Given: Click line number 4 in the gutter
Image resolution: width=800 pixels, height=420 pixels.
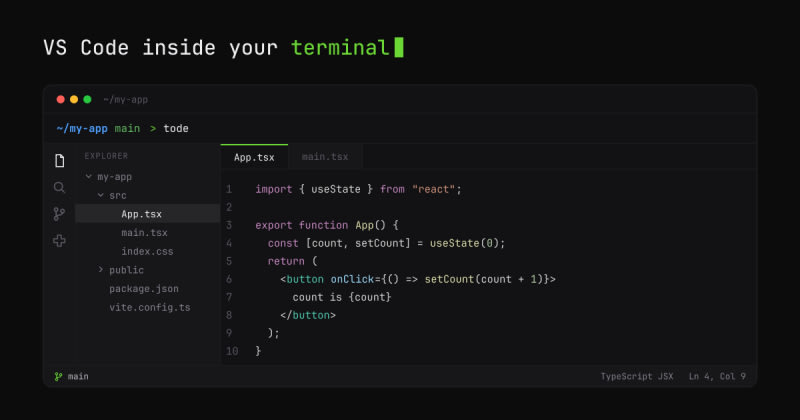Looking at the screenshot, I should tap(229, 243).
